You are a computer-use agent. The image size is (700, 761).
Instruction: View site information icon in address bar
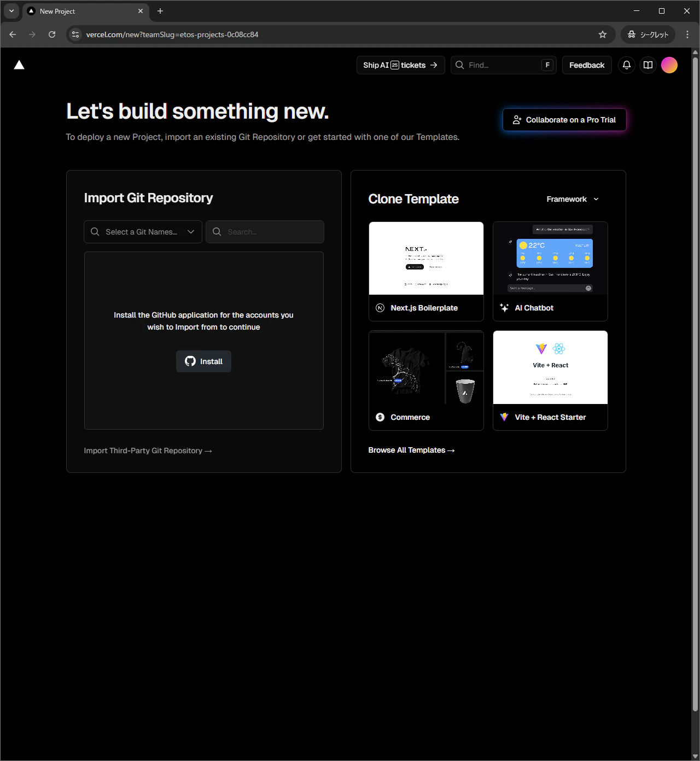pyautogui.click(x=76, y=34)
